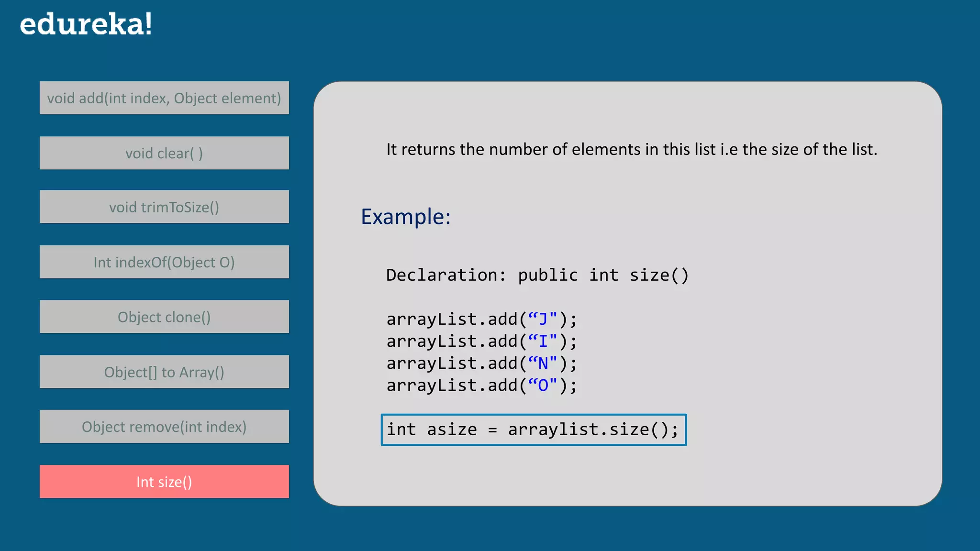This screenshot has width=980, height=551.
Task: Click the size description sentence
Action: [632, 149]
